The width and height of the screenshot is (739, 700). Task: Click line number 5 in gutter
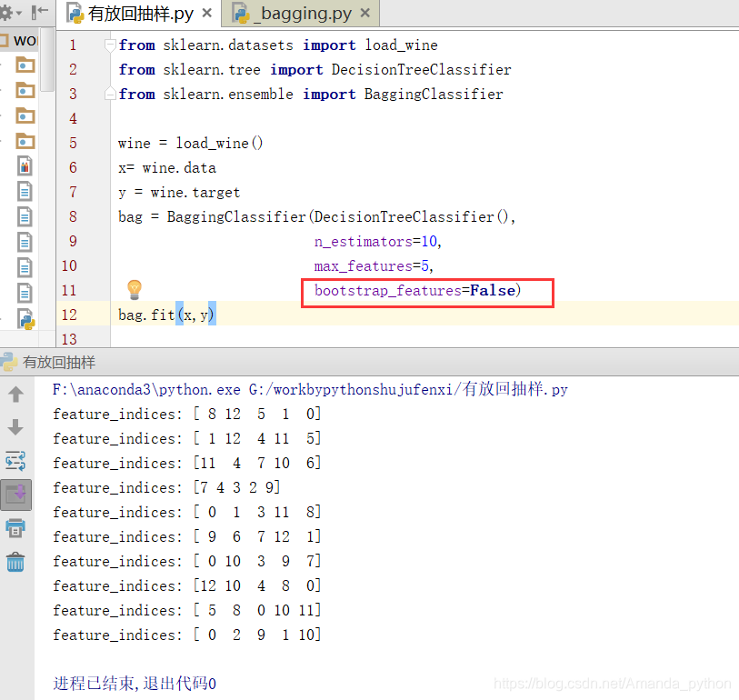click(73, 143)
